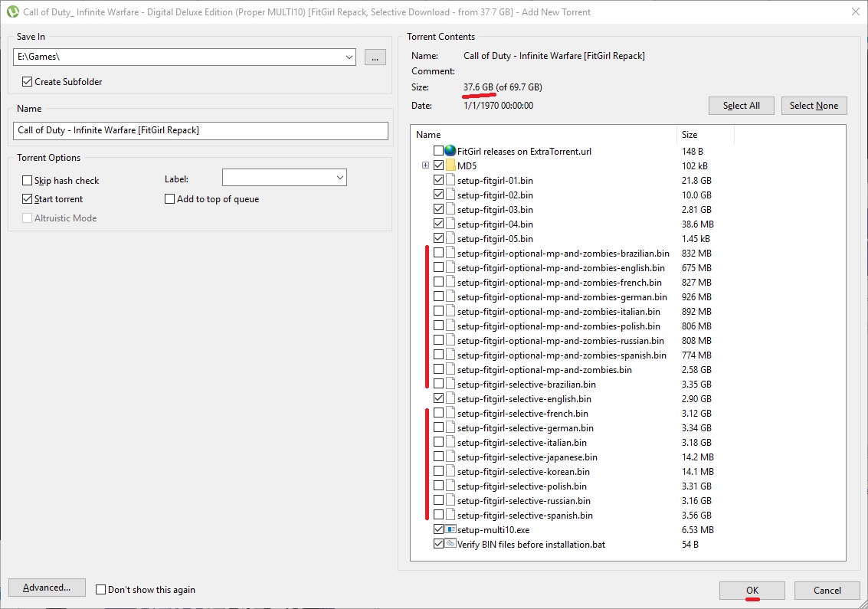Uncheck setup-fitgirl-selective-english.bin
Screen dimensions: 868x609
point(438,398)
